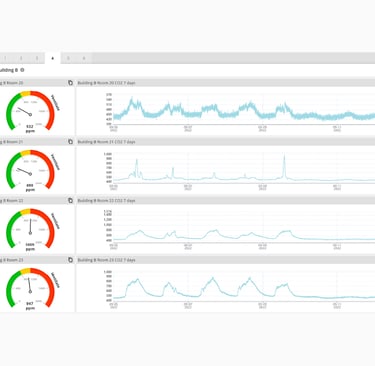The width and height of the screenshot is (375, 366).
Task: Click the copy icon on Room 22 gauge panel
Action: point(70,201)
